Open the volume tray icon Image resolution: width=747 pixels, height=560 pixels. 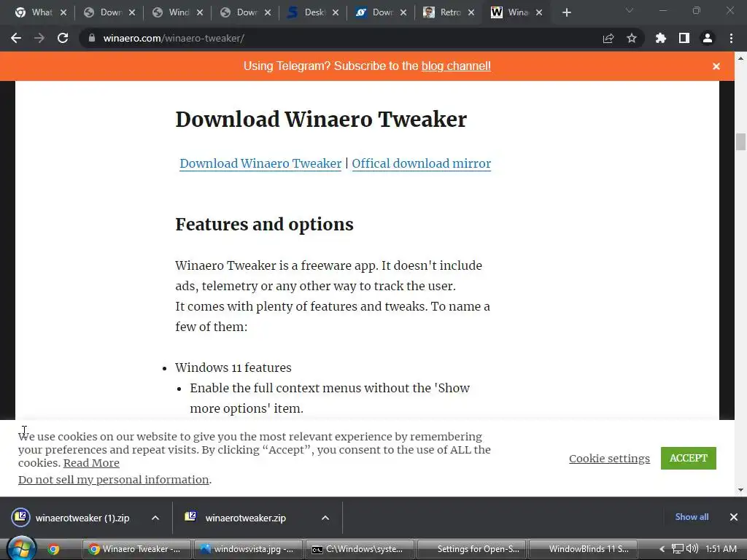tap(692, 549)
